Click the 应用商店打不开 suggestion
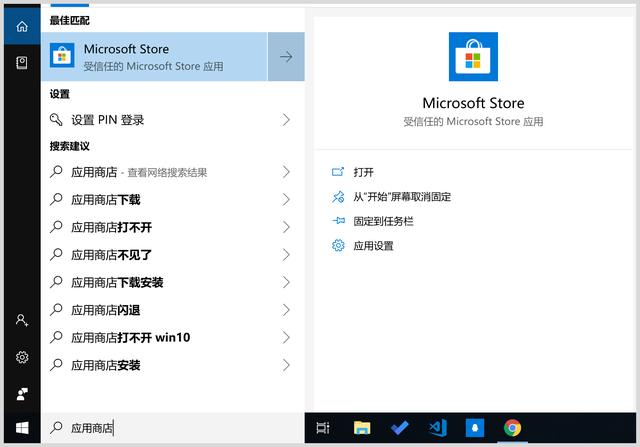This screenshot has width=640, height=447. point(173,227)
